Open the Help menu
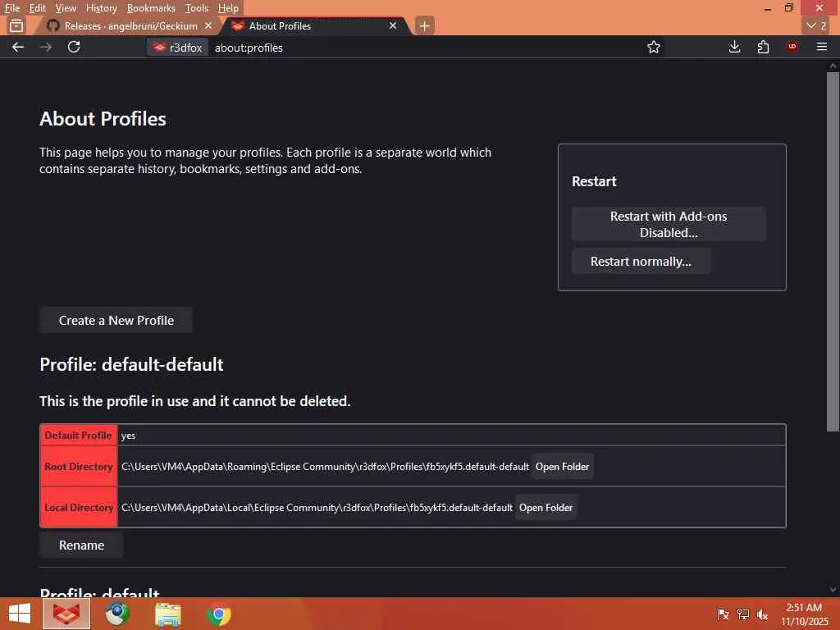Viewport: 840px width, 630px height. [228, 8]
